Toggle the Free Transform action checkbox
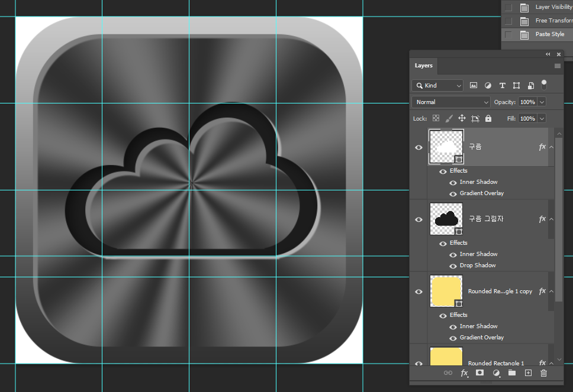 [508, 21]
